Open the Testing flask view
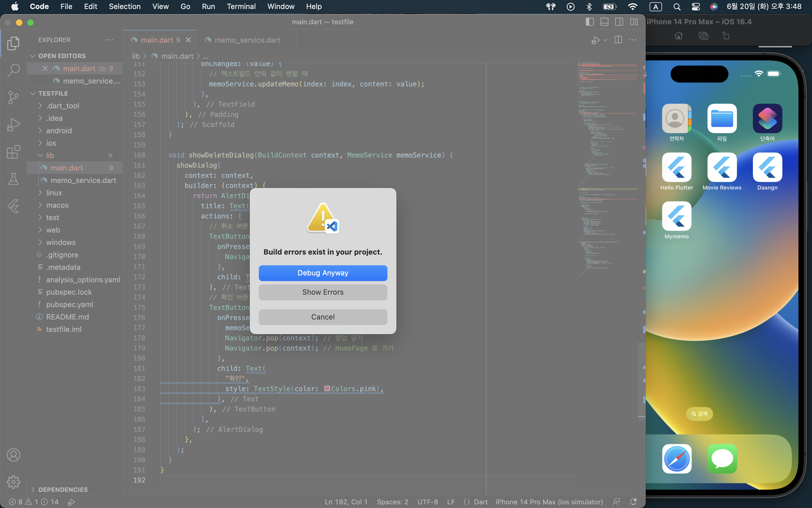 tap(14, 179)
